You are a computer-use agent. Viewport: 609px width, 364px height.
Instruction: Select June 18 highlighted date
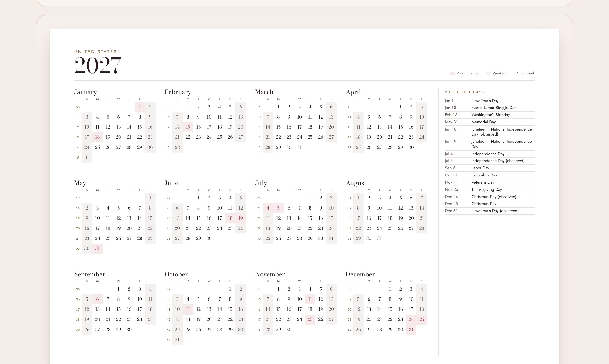[230, 218]
